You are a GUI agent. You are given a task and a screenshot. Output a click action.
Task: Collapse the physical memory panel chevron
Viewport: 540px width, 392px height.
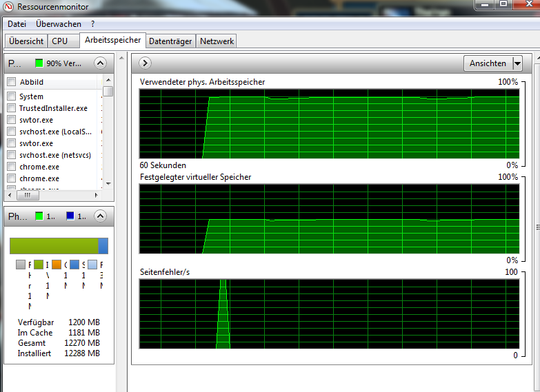point(100,216)
